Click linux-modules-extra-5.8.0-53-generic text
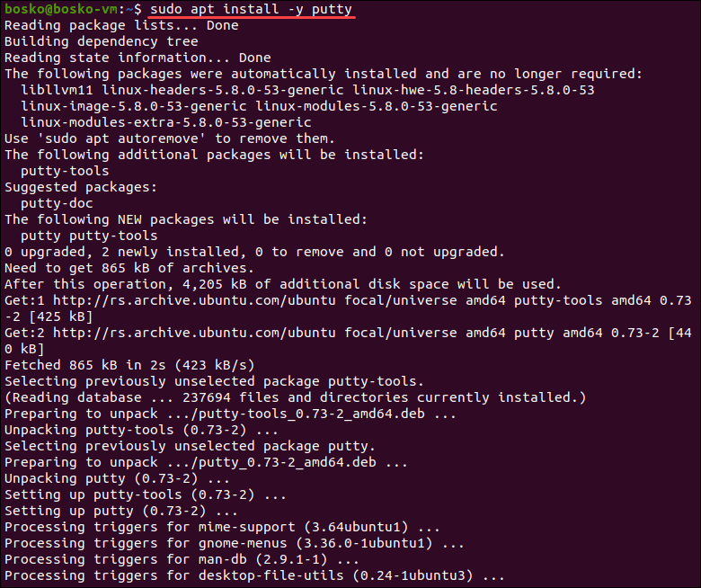The image size is (701, 588). (166, 122)
